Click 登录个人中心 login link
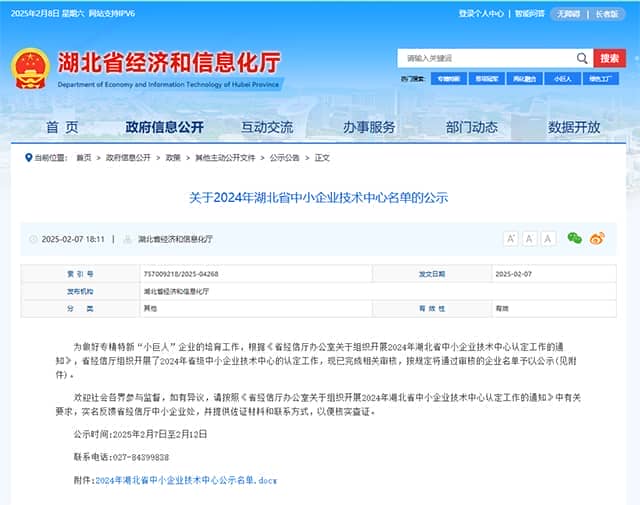Viewport: 640px width, 505px height. (481, 14)
